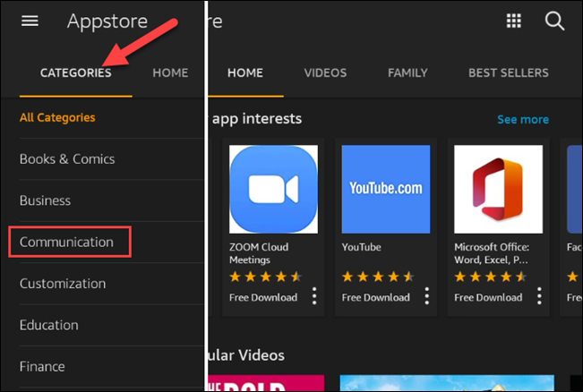Click the search magnifier icon
This screenshot has width=583, height=392.
coord(554,21)
